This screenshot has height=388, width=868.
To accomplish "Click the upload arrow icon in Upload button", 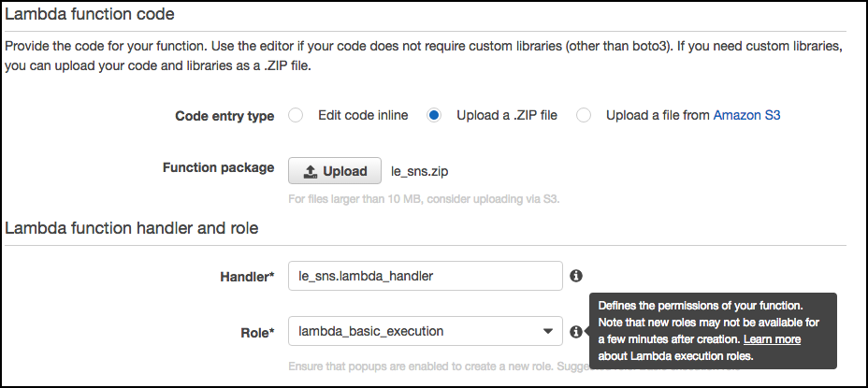I will click(x=310, y=172).
